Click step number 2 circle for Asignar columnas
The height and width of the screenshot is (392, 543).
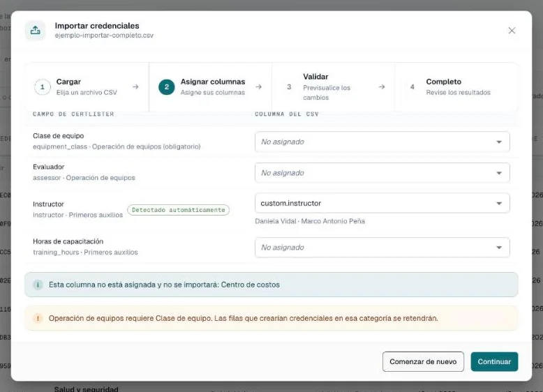click(x=167, y=87)
